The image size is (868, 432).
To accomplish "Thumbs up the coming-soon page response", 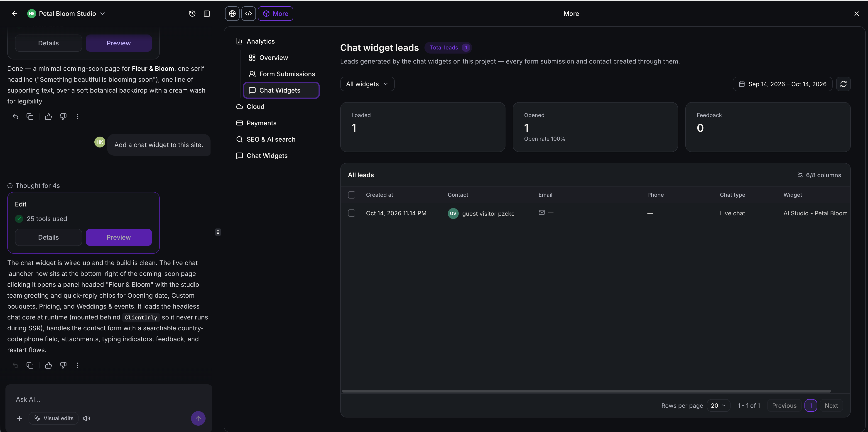I will tap(49, 117).
